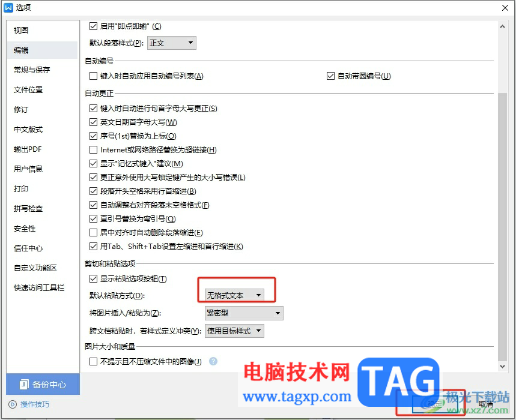Select 拼写检查 in options sidebar
The width and height of the screenshot is (516, 420).
[x=43, y=208]
